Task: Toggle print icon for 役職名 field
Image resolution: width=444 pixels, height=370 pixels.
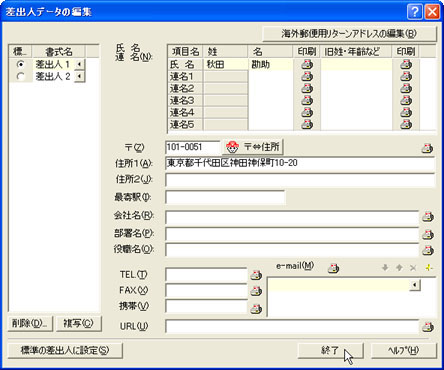Action: point(428,250)
